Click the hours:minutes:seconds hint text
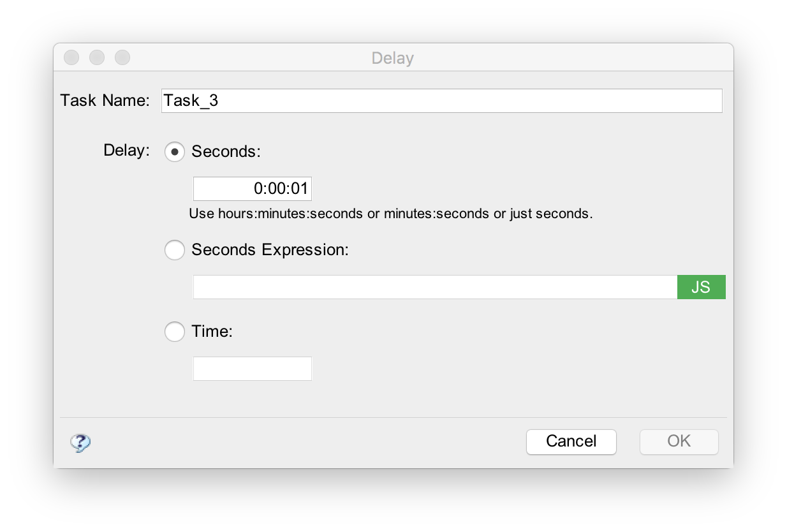The width and height of the screenshot is (787, 532). tap(390, 214)
